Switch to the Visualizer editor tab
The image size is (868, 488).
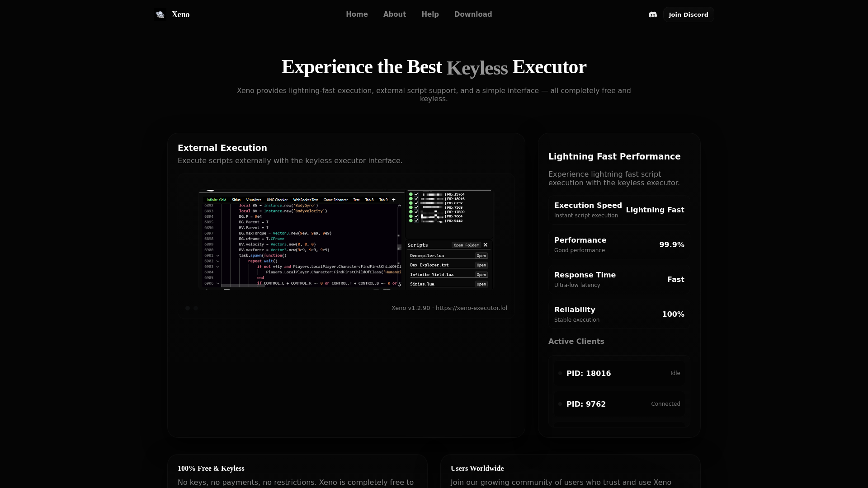pos(254,200)
